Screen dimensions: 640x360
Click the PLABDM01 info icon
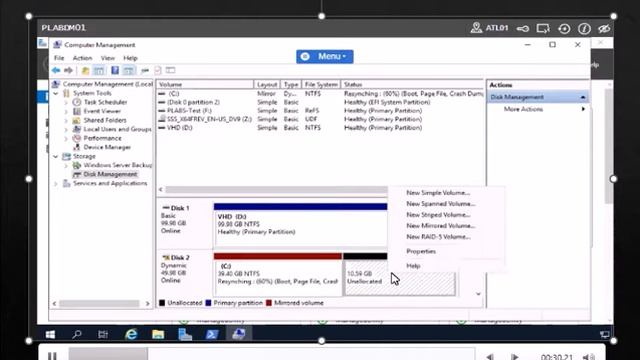pyautogui.click(x=584, y=29)
